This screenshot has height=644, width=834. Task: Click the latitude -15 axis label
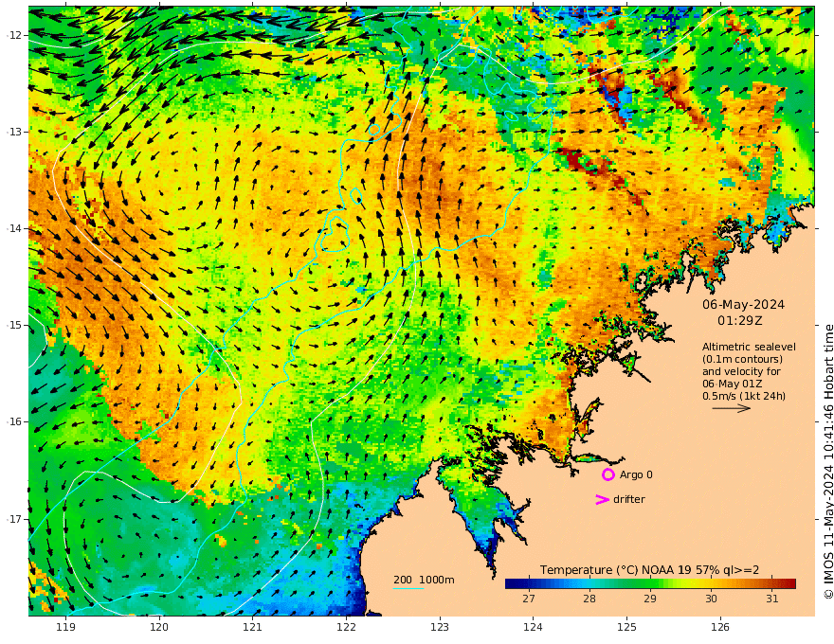(x=15, y=325)
